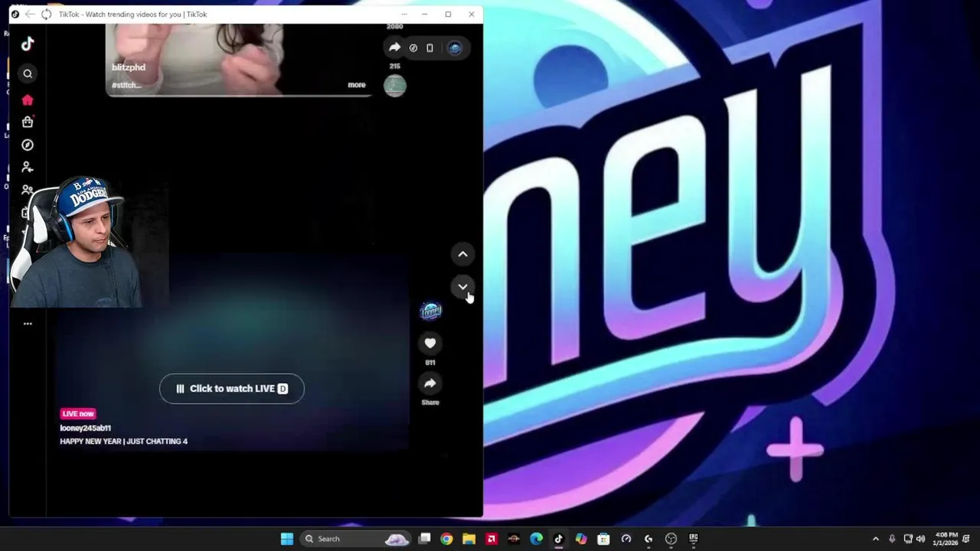Share the blitzphd video via arrow icon

394,47
